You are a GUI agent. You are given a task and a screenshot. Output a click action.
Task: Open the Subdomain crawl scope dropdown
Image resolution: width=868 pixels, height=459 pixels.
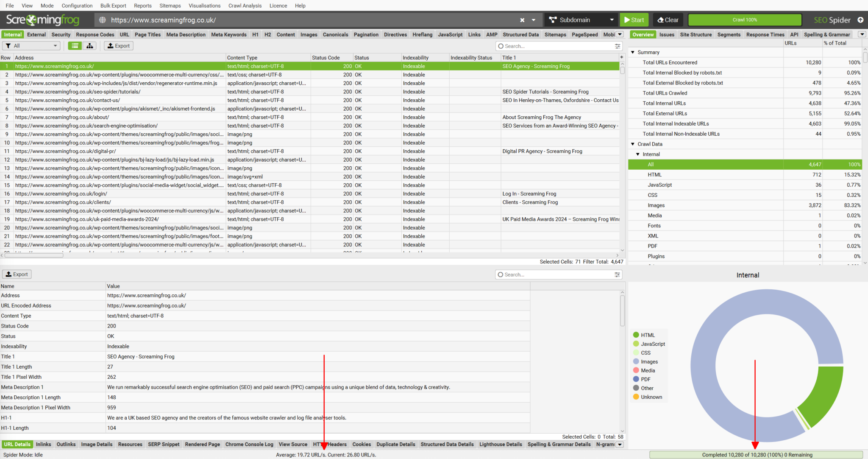click(x=612, y=20)
